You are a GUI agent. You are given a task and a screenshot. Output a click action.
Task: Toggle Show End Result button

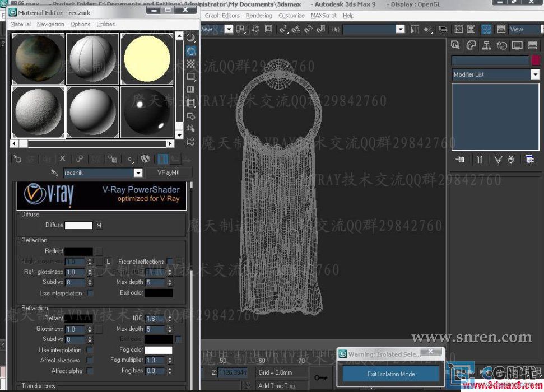point(162,159)
